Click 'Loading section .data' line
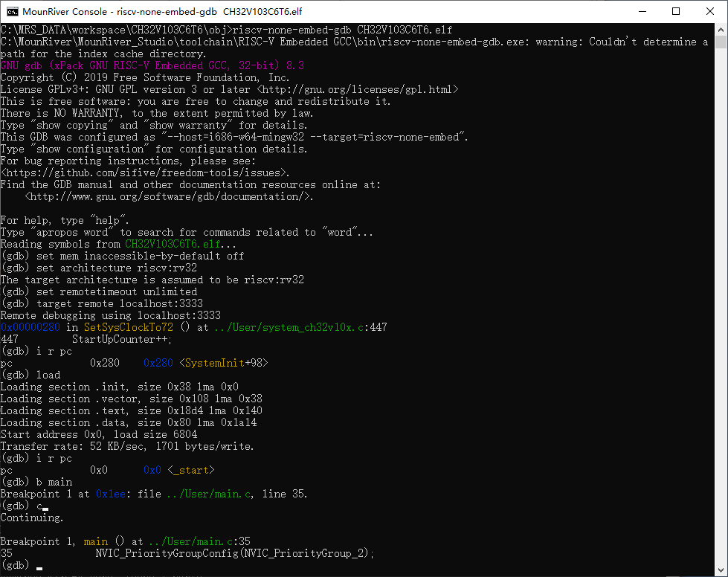The width and height of the screenshot is (728, 577). click(129, 422)
